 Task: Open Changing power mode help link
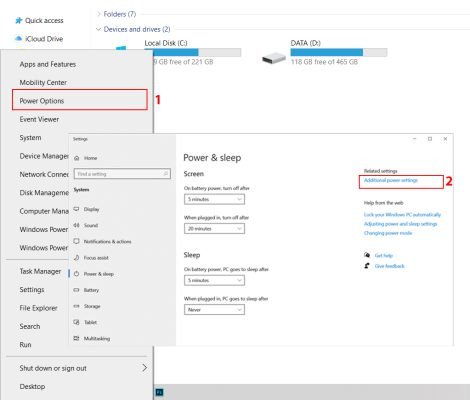(x=388, y=233)
